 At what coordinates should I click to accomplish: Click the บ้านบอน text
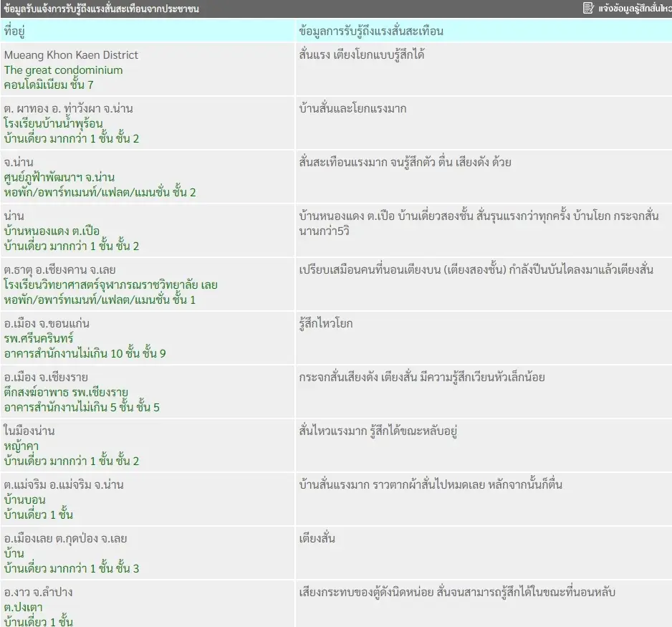coord(24,499)
